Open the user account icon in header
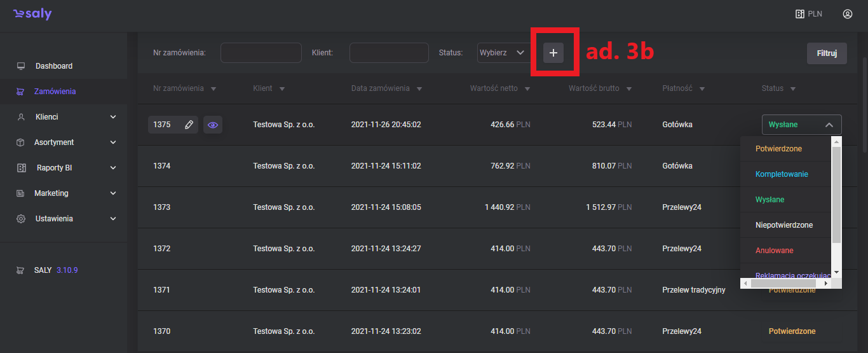Image resolution: width=868 pixels, height=353 pixels. click(x=847, y=14)
